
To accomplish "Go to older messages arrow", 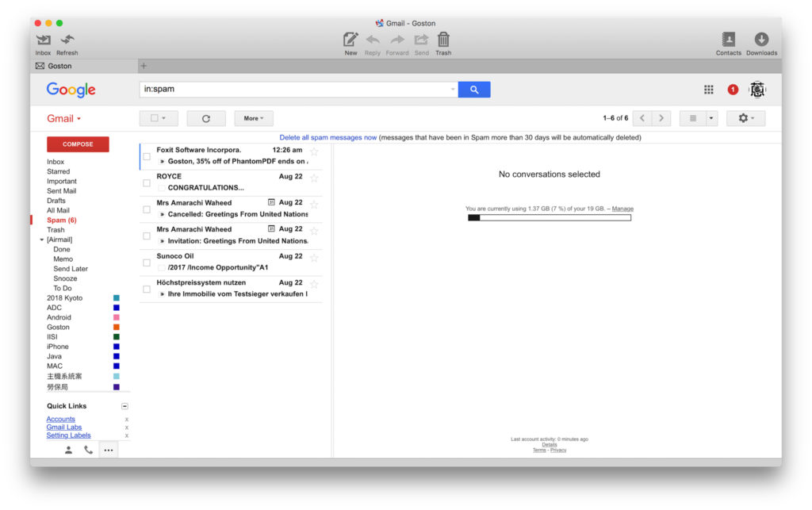I will 661,118.
